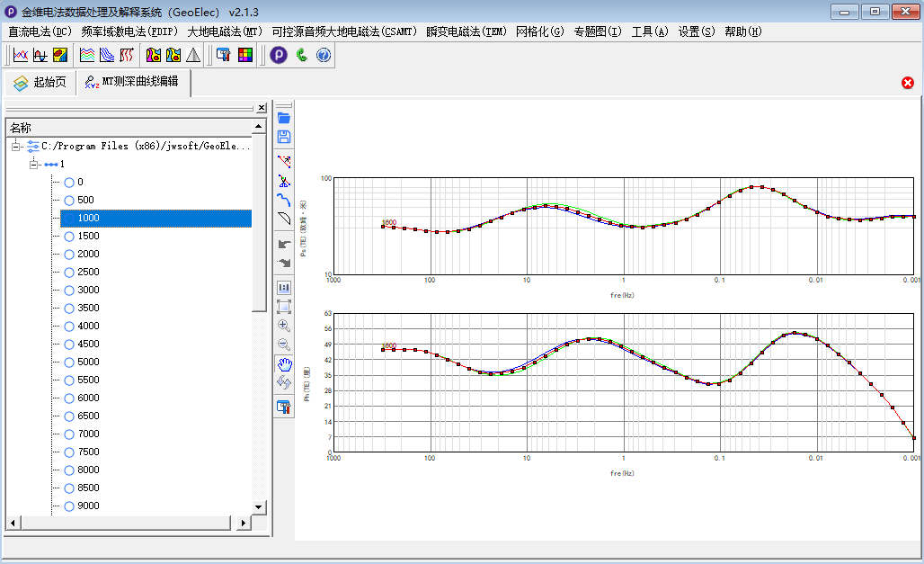The image size is (924, 564).
Task: Click the tree scroll down arrow
Action: click(x=259, y=506)
